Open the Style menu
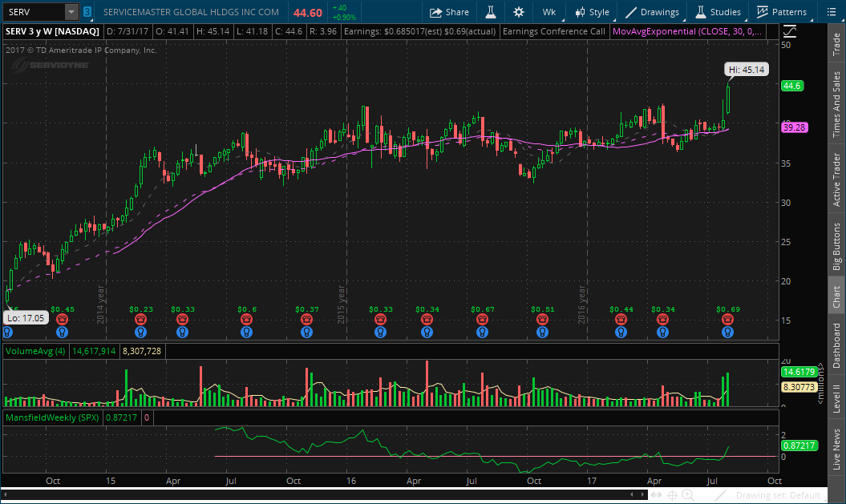Image resolution: width=846 pixels, height=504 pixels. tap(592, 12)
